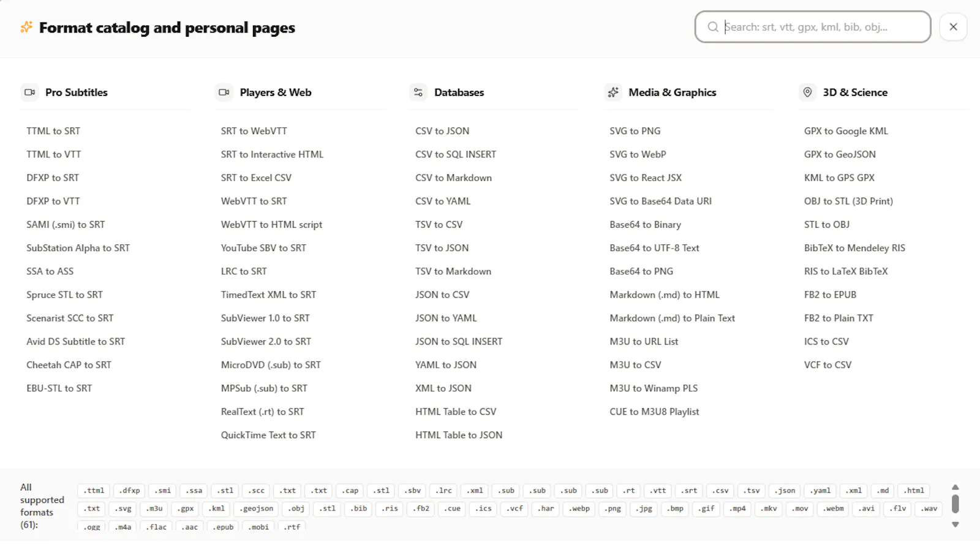
Task: Open CSV to JSON converter
Action: [x=442, y=131]
